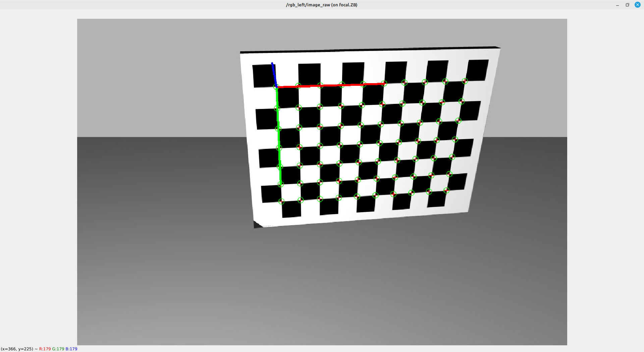
Task: Click the blue B:179 value in status bar
Action: pos(71,349)
